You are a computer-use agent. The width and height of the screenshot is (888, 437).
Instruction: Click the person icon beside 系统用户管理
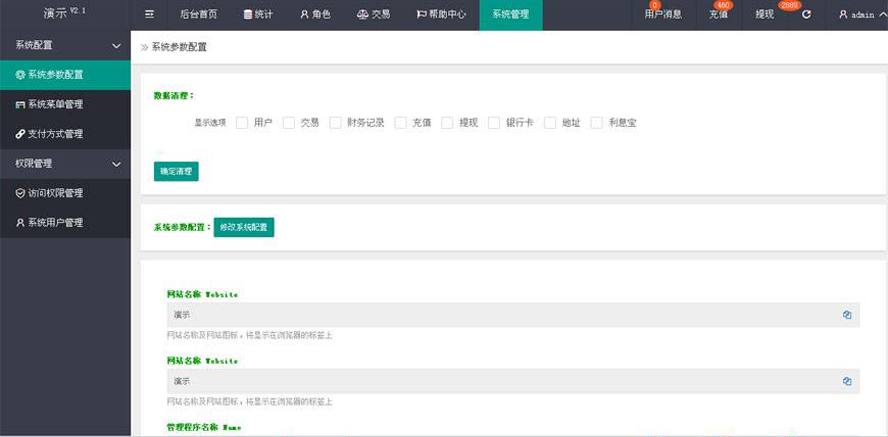coord(20,223)
